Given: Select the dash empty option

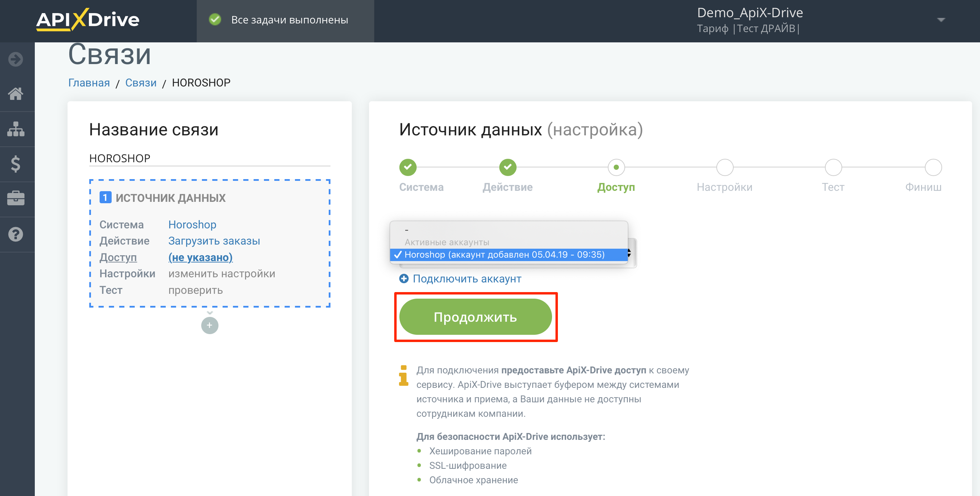Looking at the screenshot, I should point(509,230).
